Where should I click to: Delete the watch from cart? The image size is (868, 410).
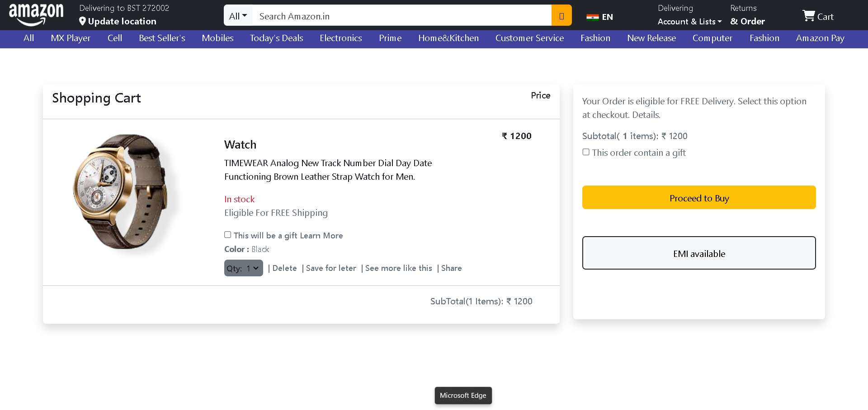tap(284, 268)
